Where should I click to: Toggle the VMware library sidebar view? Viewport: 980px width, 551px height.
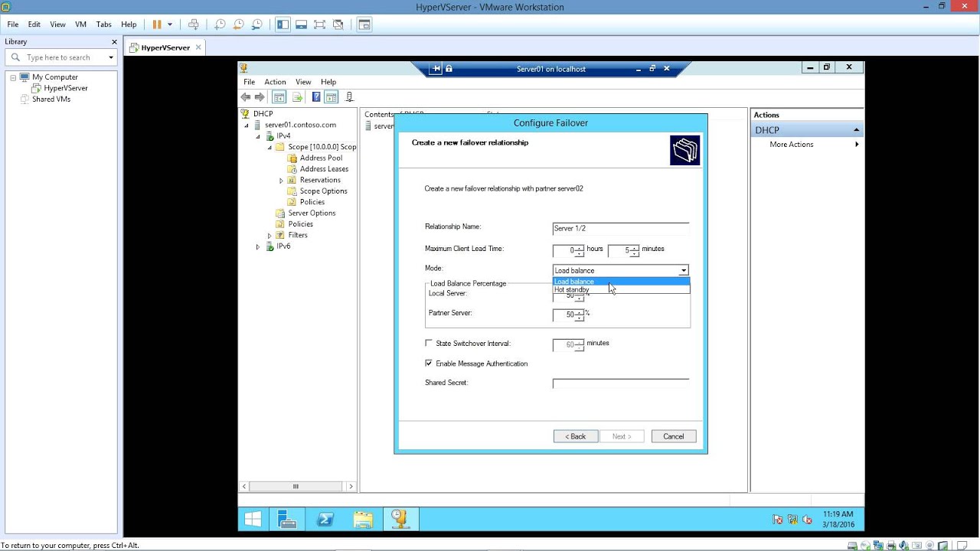(283, 24)
